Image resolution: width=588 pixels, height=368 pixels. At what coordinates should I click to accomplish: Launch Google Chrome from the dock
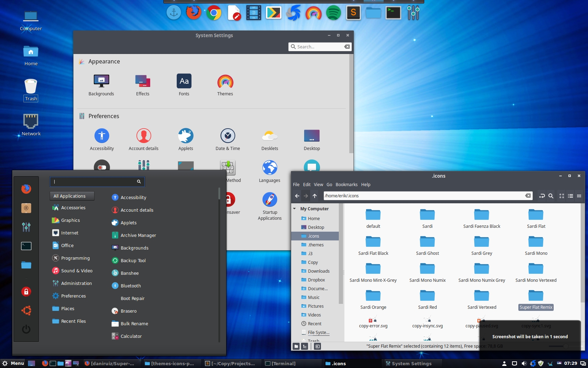[213, 13]
